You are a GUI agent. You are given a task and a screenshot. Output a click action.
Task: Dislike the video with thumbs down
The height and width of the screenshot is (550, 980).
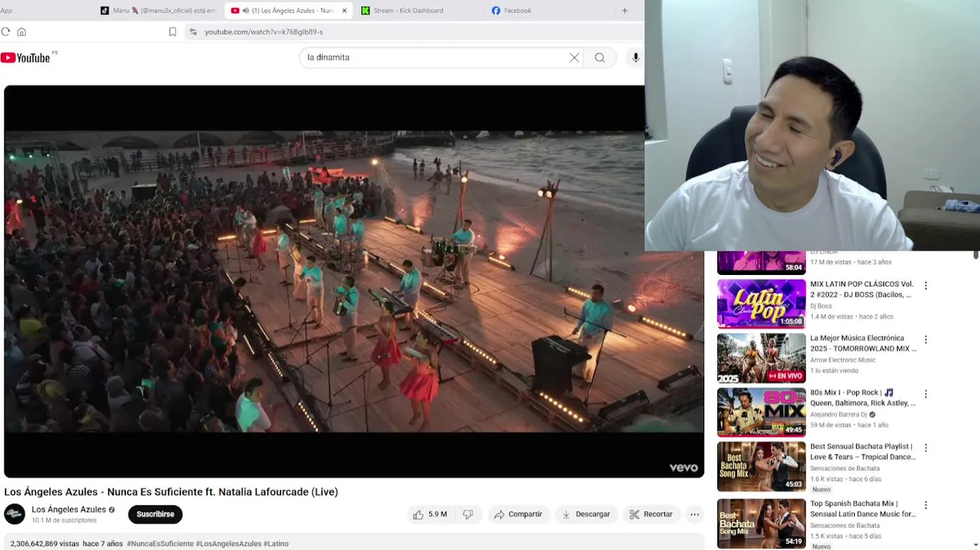pos(467,515)
